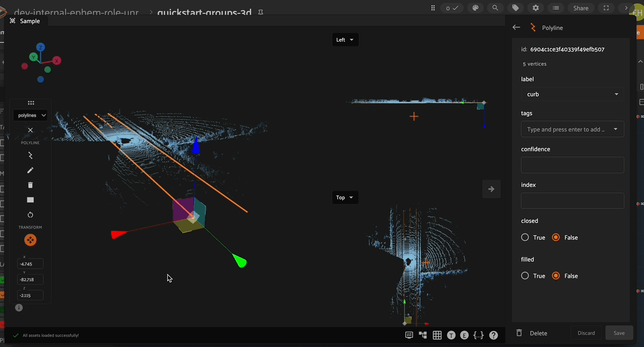
Task: Activate the orange Transform tool
Action: click(x=30, y=240)
